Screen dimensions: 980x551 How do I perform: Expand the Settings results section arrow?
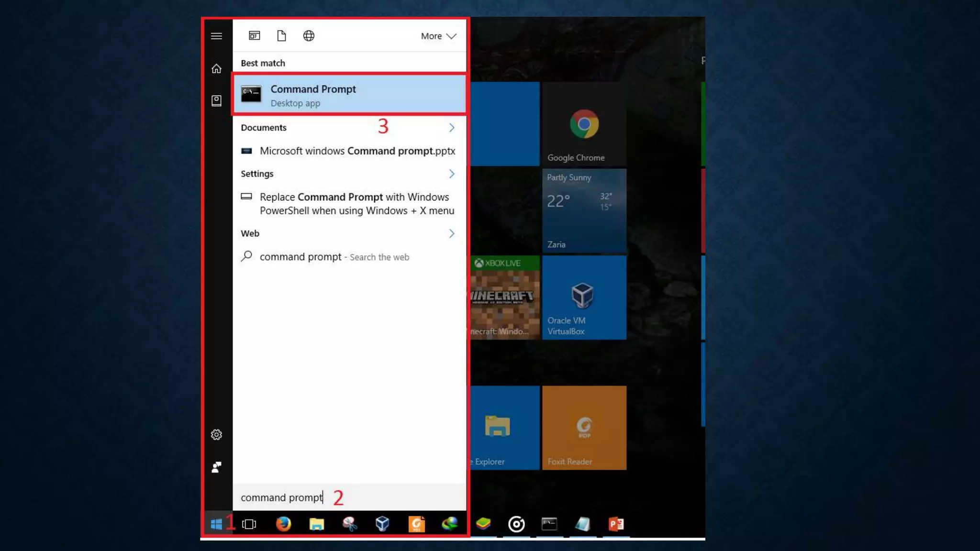(x=451, y=174)
